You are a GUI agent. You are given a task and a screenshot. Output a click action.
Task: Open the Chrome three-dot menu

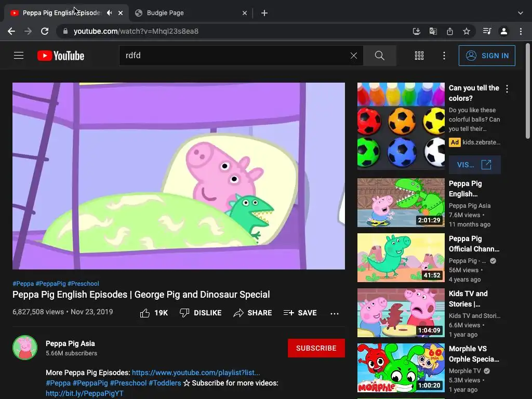[521, 31]
